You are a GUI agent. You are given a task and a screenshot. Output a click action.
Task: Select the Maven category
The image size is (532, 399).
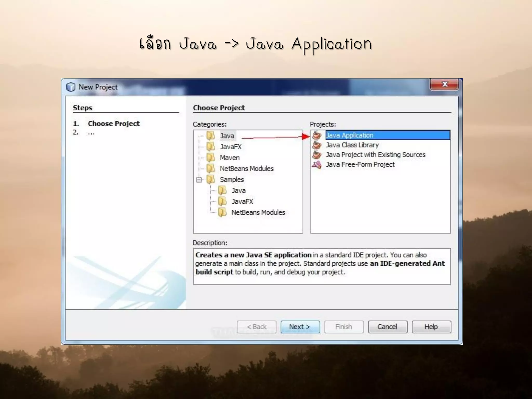pos(230,158)
